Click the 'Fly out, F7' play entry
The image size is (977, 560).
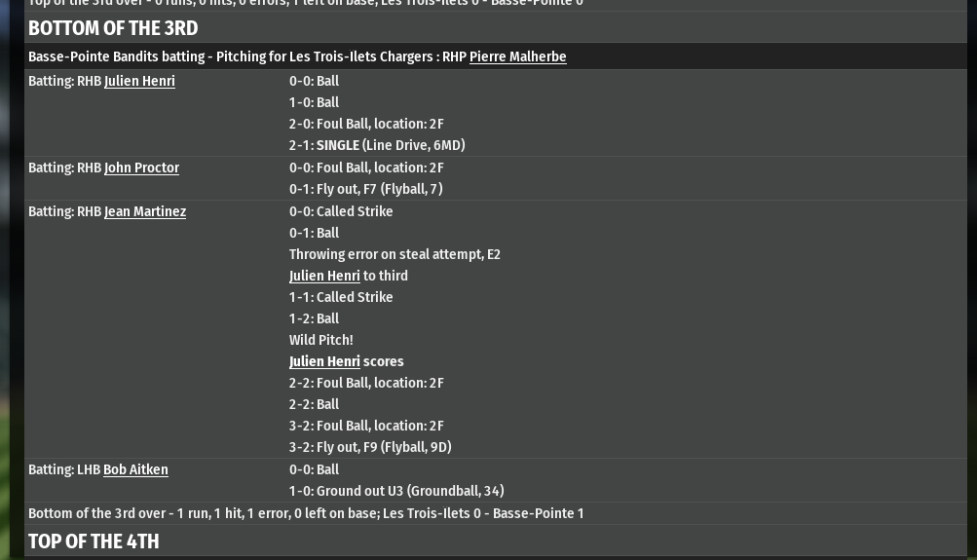(x=379, y=189)
